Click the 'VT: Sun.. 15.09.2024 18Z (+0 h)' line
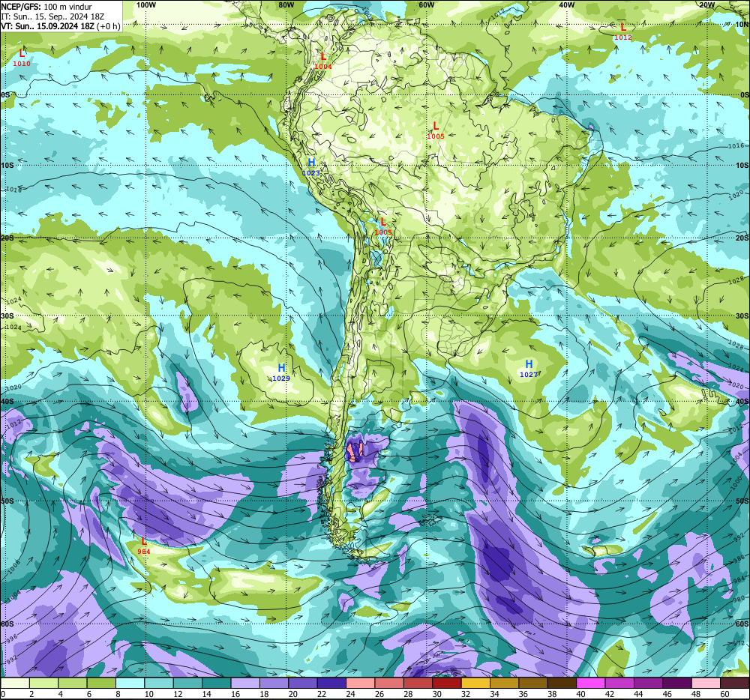Viewport: 750px width, 700px height. [60, 25]
